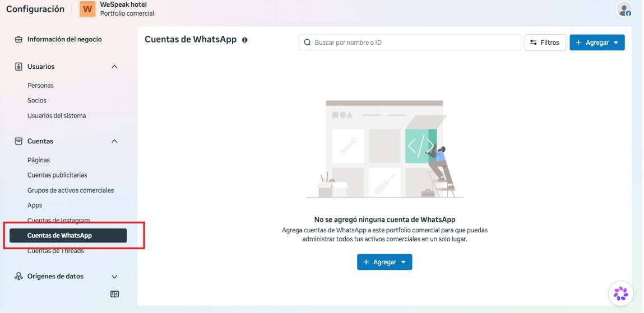This screenshot has width=644, height=313.
Task: Click the Usuarios badge icon
Action: click(x=18, y=67)
